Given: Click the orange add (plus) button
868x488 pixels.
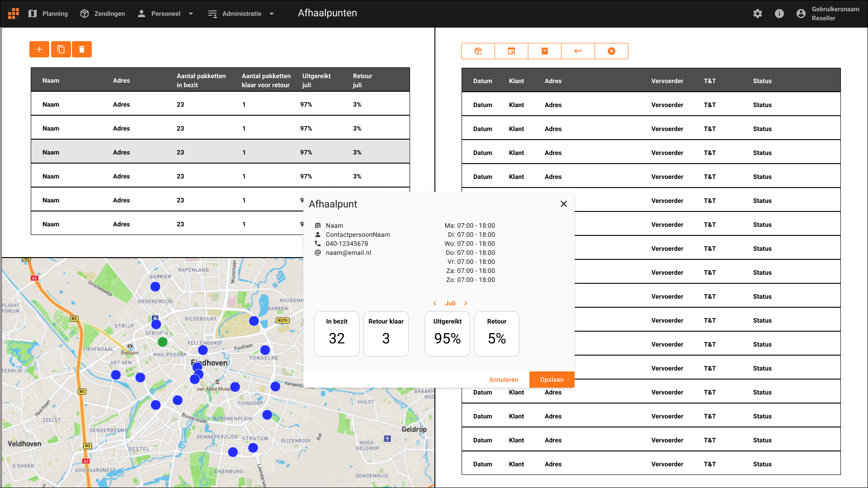Looking at the screenshot, I should click(39, 49).
